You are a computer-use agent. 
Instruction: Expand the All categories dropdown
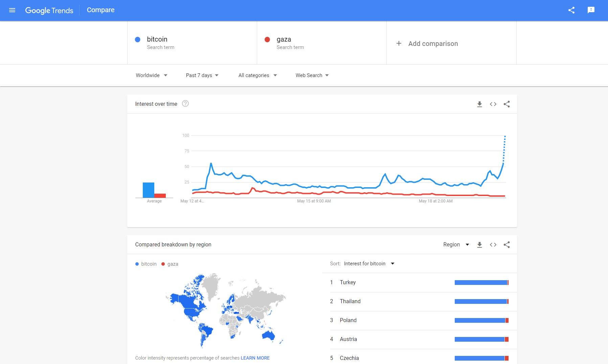coord(257,75)
